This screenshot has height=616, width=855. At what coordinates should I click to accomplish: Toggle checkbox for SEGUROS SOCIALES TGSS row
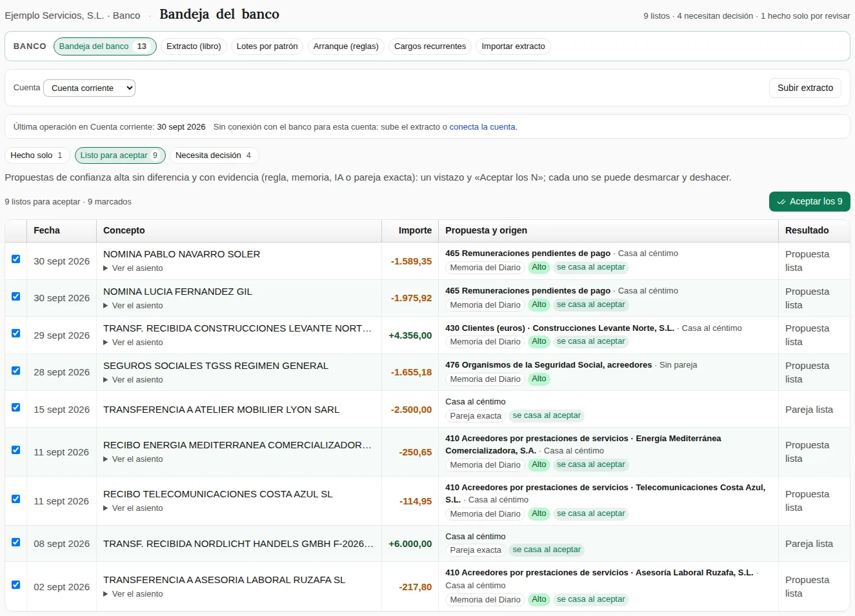(x=15, y=370)
